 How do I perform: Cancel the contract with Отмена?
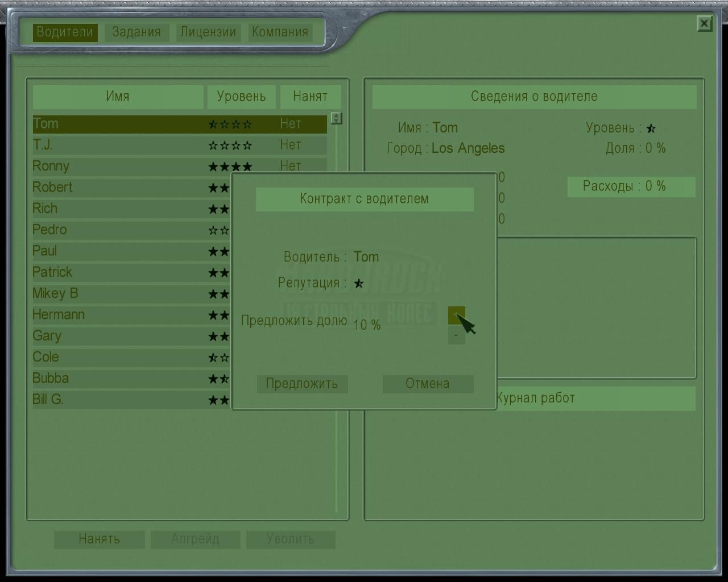[428, 384]
